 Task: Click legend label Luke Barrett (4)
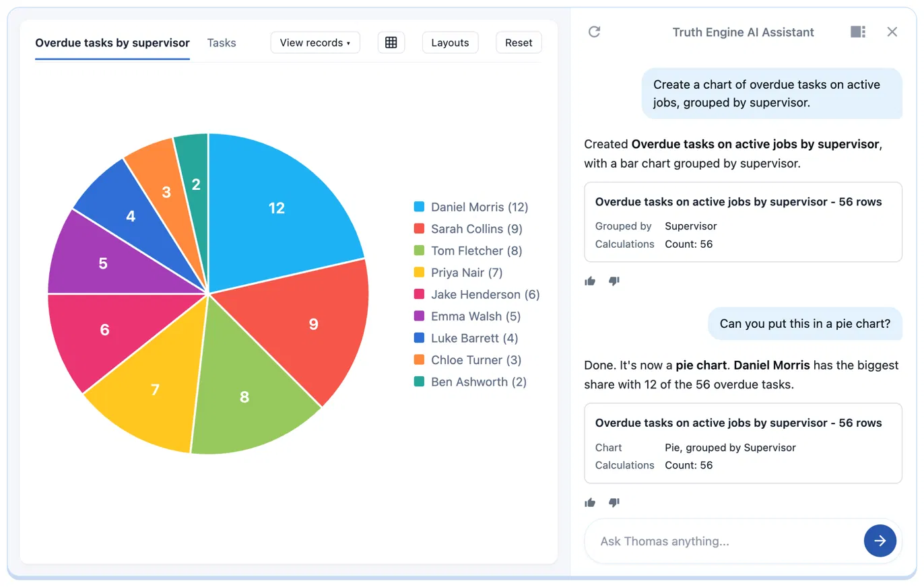[x=475, y=338]
